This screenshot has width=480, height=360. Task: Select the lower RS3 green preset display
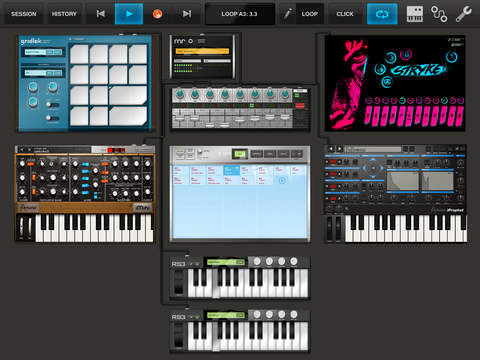[226, 315]
